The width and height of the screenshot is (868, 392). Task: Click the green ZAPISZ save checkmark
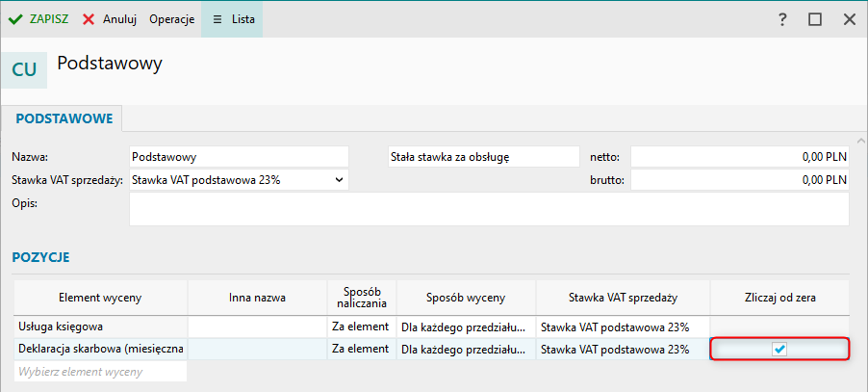coord(15,18)
